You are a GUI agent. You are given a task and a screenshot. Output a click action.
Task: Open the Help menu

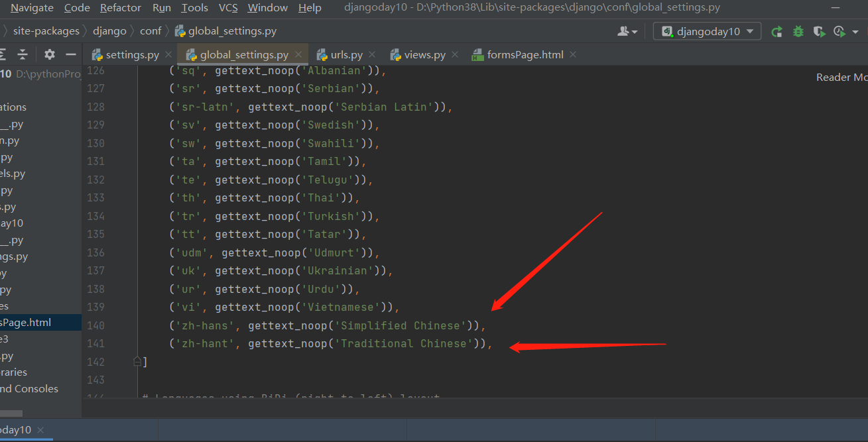pyautogui.click(x=310, y=8)
